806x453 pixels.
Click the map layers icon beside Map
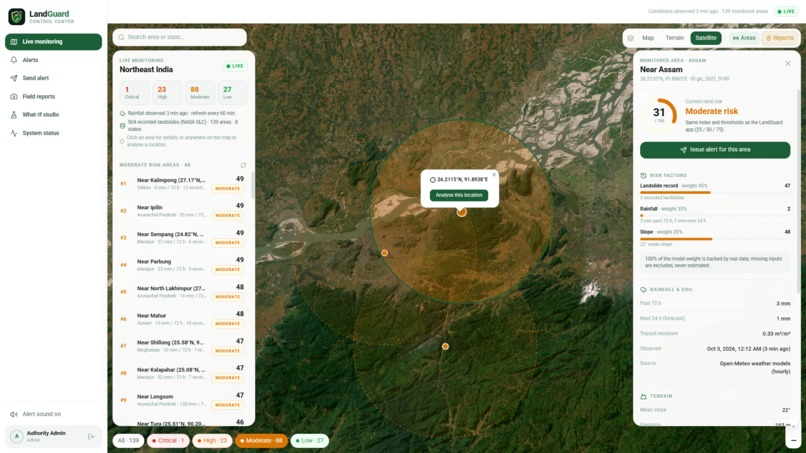point(631,38)
